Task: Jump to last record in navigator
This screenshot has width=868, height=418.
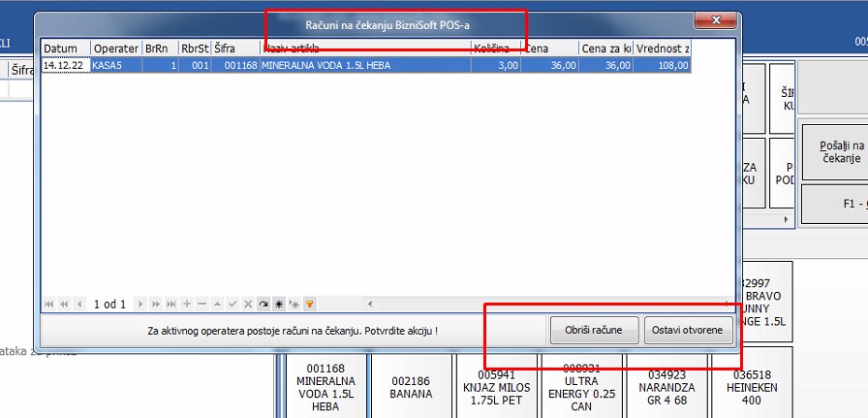Action: pos(170,304)
